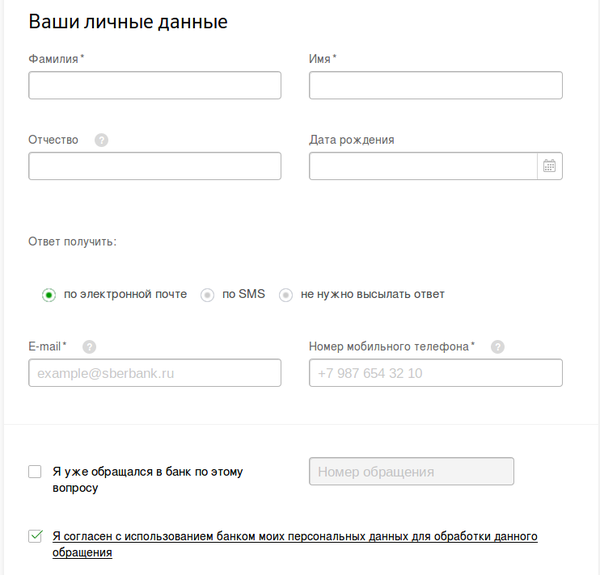Select the 'по электронной почте' radio option

coord(48,295)
